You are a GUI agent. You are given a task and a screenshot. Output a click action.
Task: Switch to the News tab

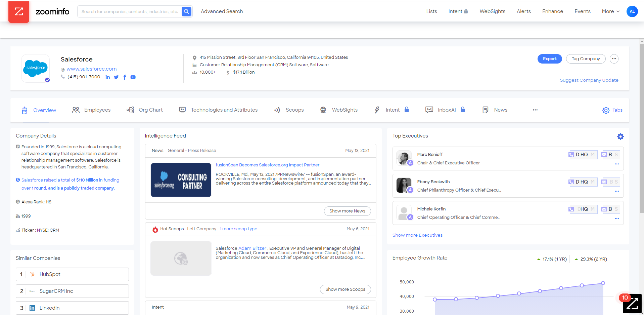(x=495, y=110)
